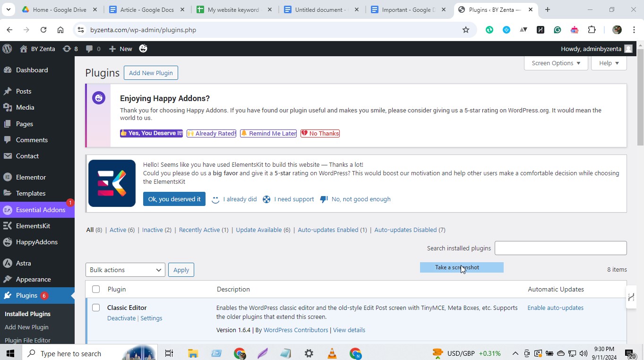644x360 pixels.
Task: Open Howdy, adminbyzenta account menu
Action: pyautogui.click(x=596, y=49)
